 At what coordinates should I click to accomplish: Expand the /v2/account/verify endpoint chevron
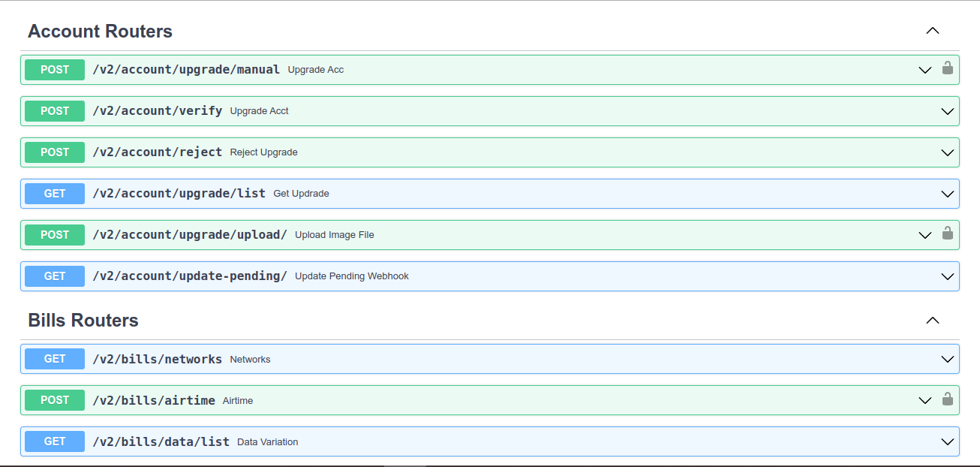pos(947,111)
